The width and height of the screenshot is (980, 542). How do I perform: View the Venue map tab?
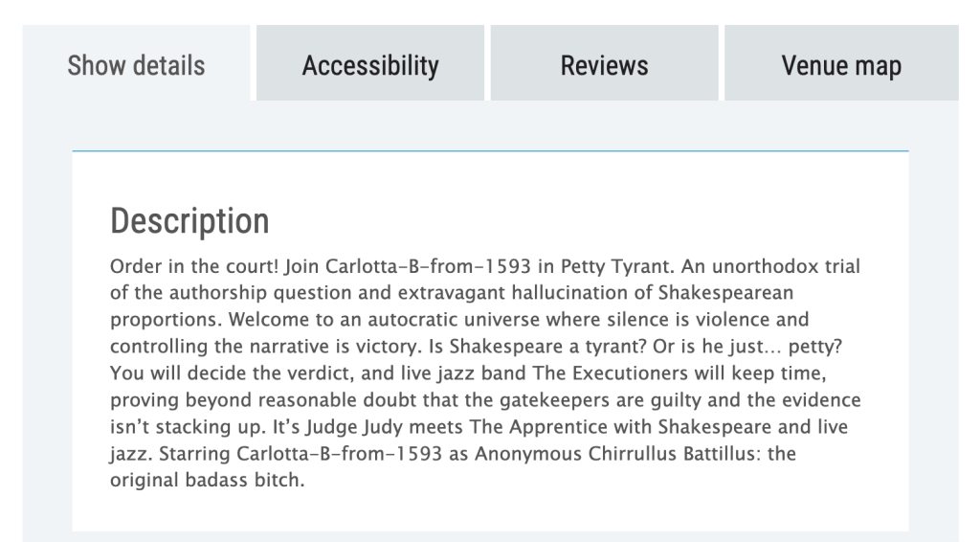coord(841,65)
